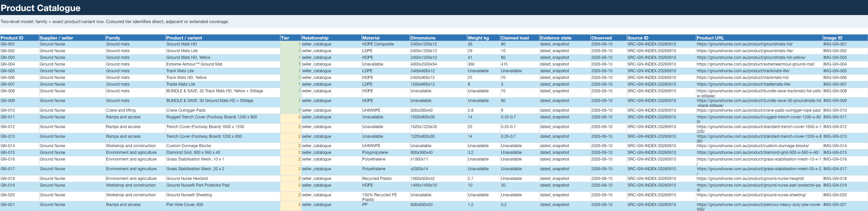
Task: Open the groundmats-hd product URL
Action: (745, 44)
